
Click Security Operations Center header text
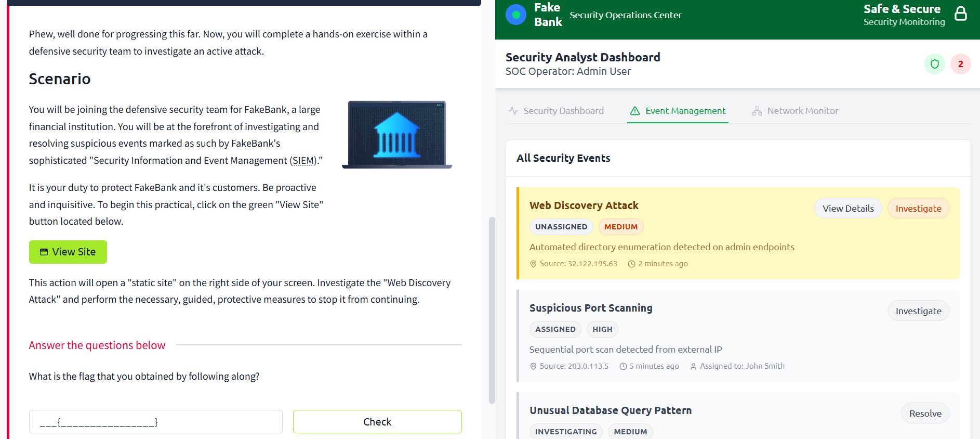pos(626,15)
